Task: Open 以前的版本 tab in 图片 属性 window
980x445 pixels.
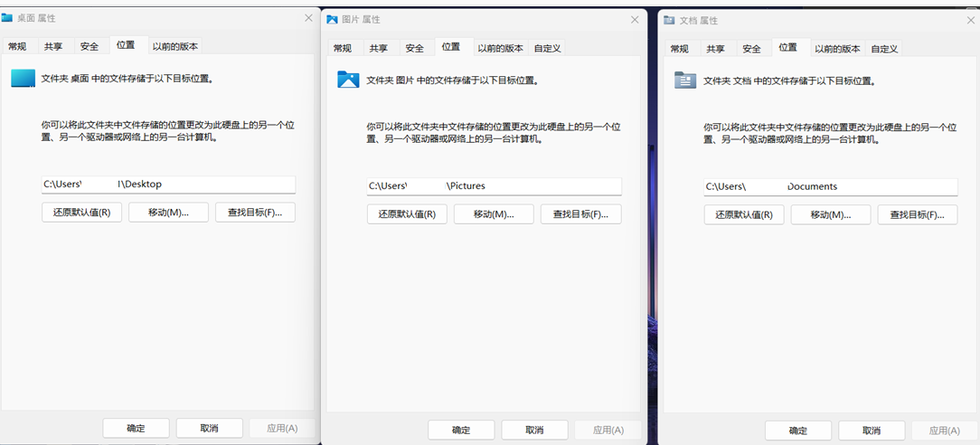Action: (501, 48)
